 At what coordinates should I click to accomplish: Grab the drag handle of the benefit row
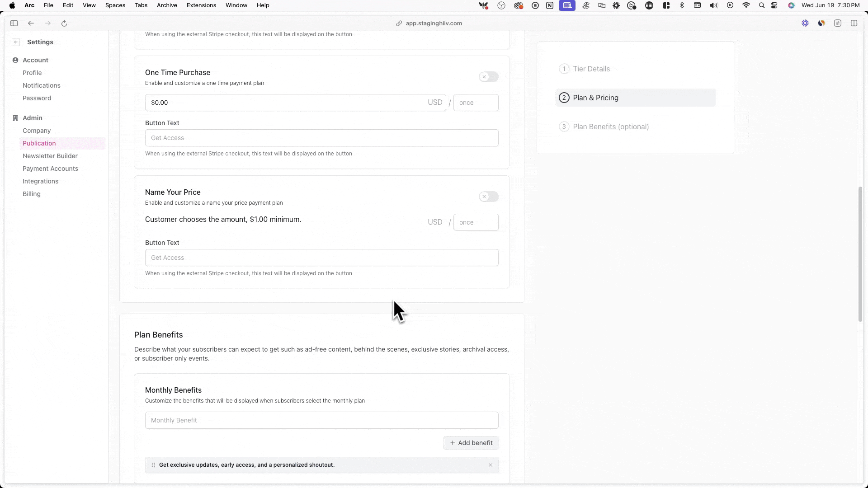coord(153,465)
